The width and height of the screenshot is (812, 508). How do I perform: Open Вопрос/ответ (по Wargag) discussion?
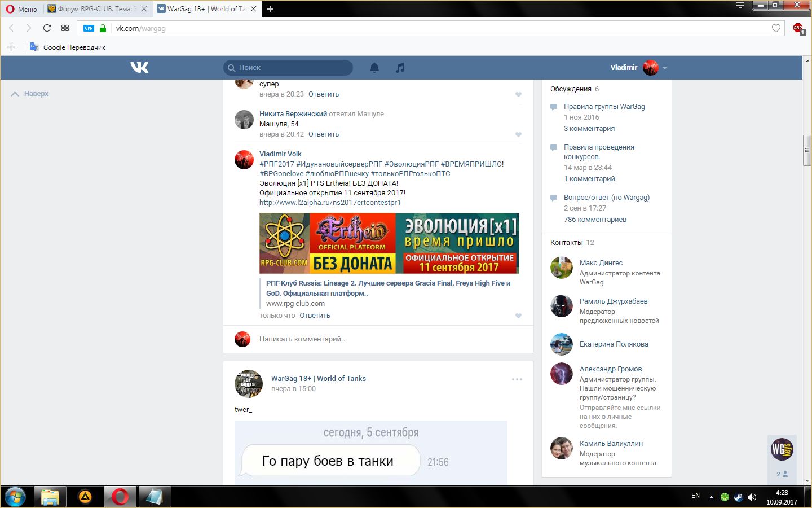pyautogui.click(x=607, y=198)
